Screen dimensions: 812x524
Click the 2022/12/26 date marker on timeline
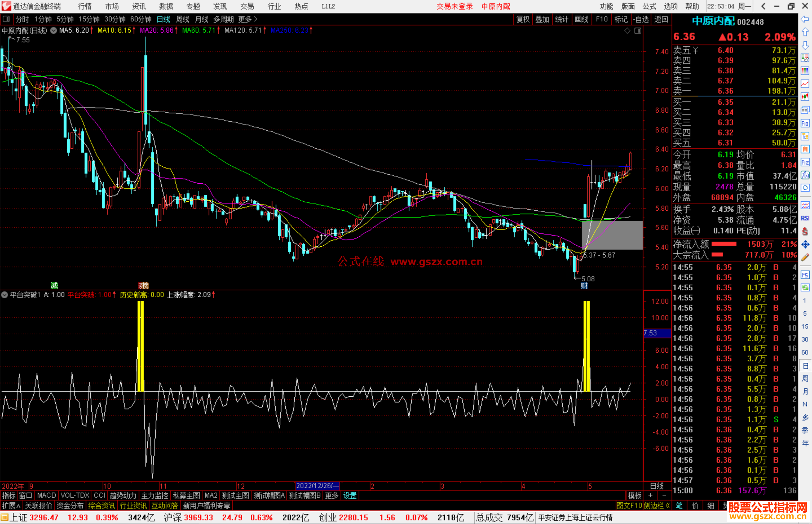(317, 486)
